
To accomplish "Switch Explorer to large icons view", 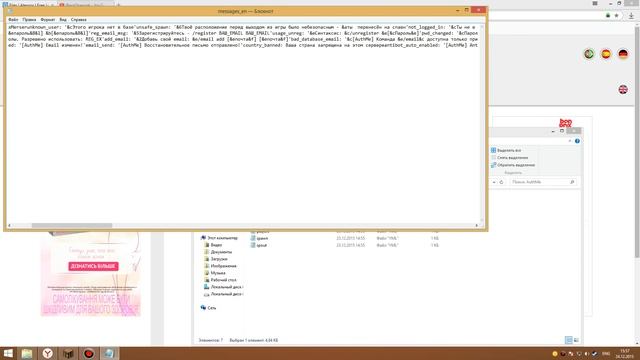I will tap(576, 340).
